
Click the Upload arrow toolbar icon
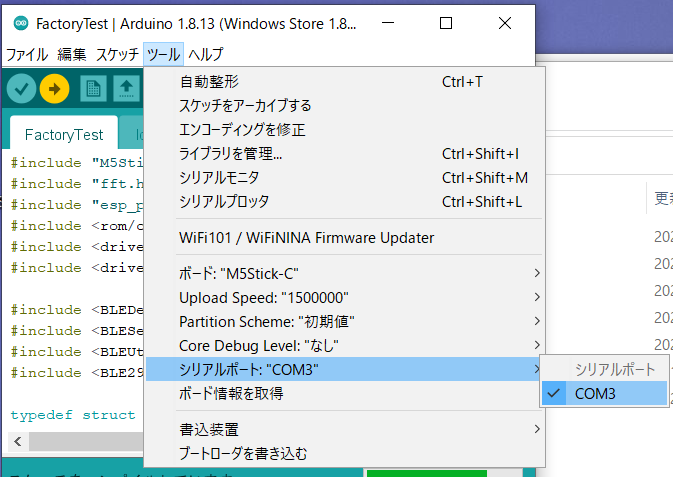(x=54, y=89)
